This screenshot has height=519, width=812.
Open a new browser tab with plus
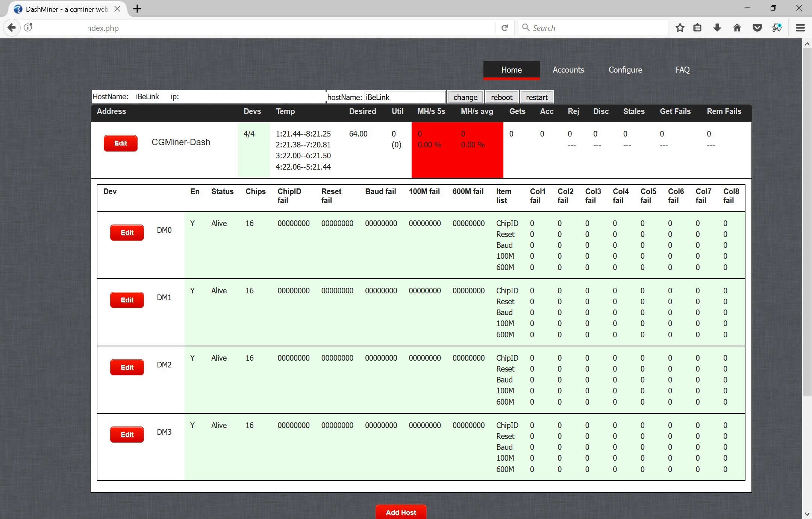pyautogui.click(x=137, y=9)
